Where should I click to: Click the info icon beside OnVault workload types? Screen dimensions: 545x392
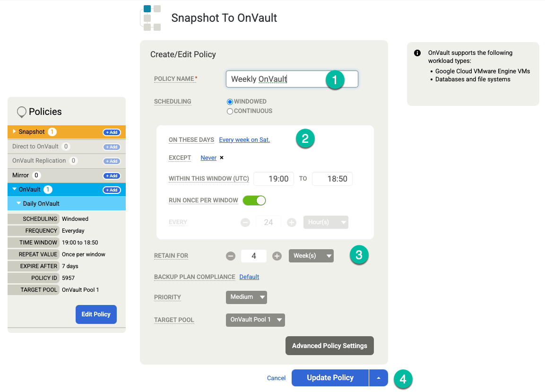coord(417,53)
